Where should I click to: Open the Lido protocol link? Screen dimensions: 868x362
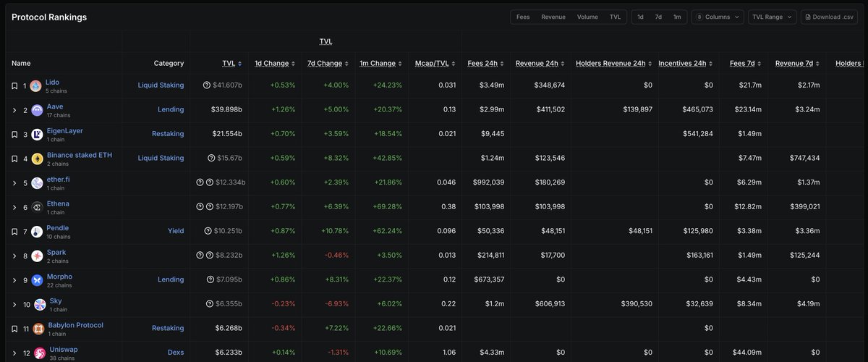pyautogui.click(x=51, y=83)
